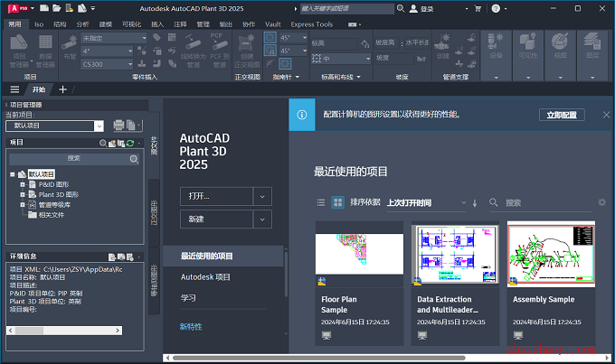Open the 结构 ribbon tab

(60, 24)
